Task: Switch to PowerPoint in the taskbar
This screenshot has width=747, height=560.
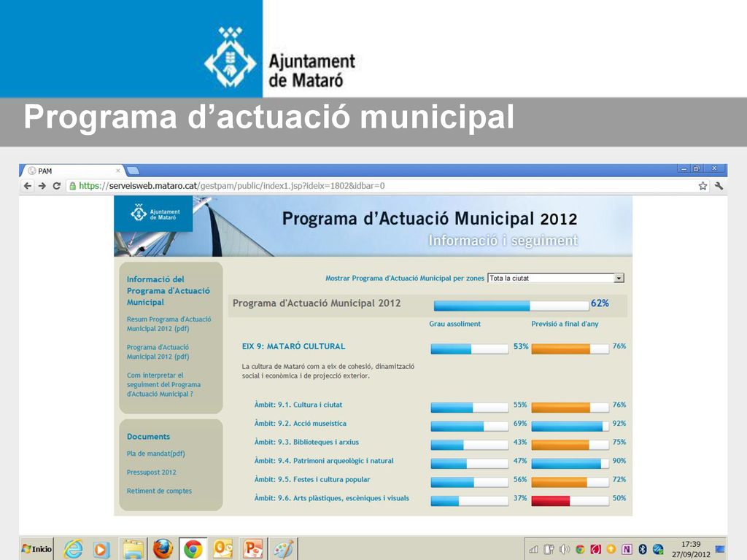Action: pyautogui.click(x=252, y=549)
